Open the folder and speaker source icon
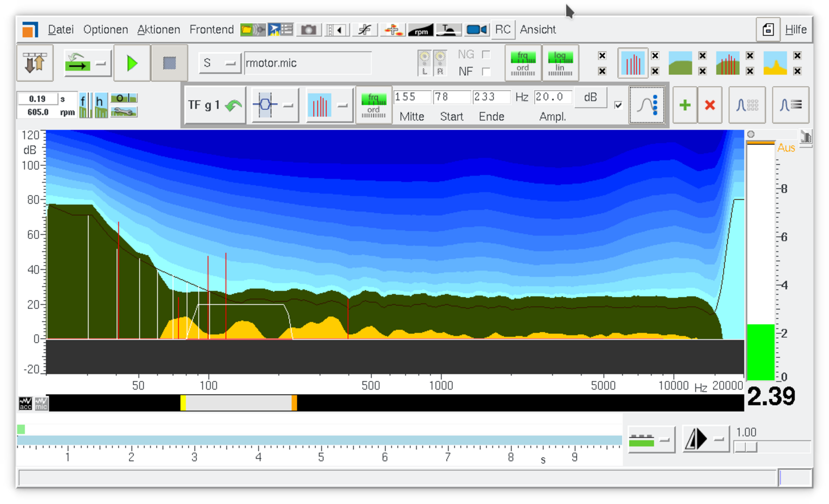Screen dimensions: 829x504 252,30
